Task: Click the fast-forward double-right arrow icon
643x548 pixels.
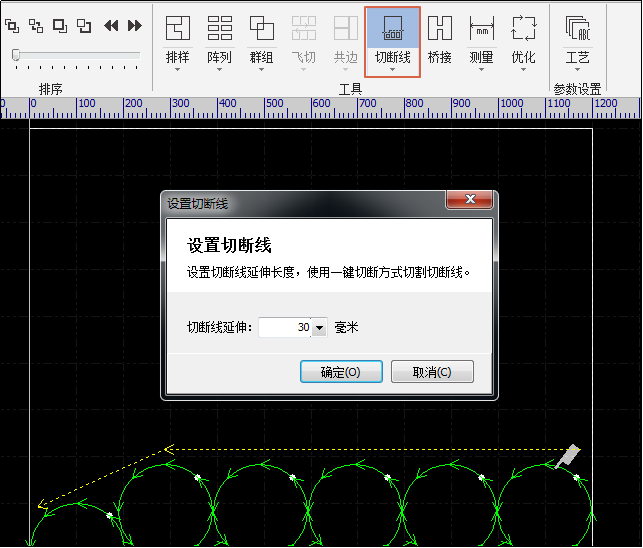Action: 135,25
